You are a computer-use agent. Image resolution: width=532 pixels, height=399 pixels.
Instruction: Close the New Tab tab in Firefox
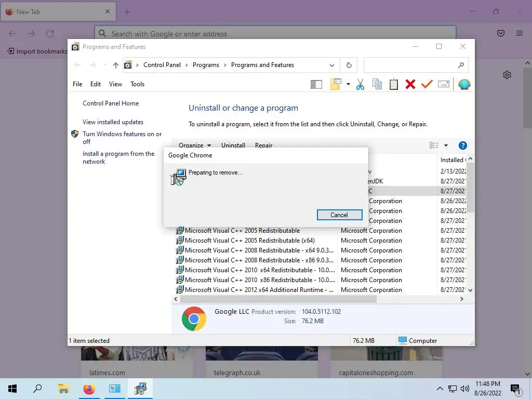click(107, 11)
